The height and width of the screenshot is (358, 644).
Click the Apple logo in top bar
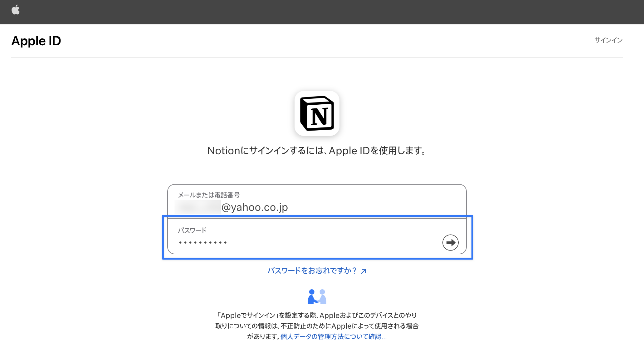(x=16, y=10)
